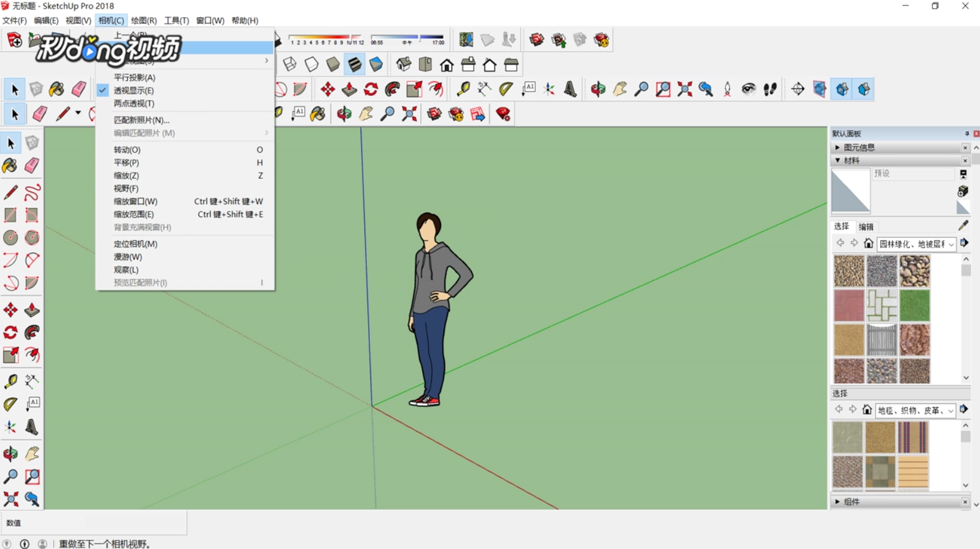Start the Walk footprints tool
This screenshot has width=980, height=549.
coord(770,89)
